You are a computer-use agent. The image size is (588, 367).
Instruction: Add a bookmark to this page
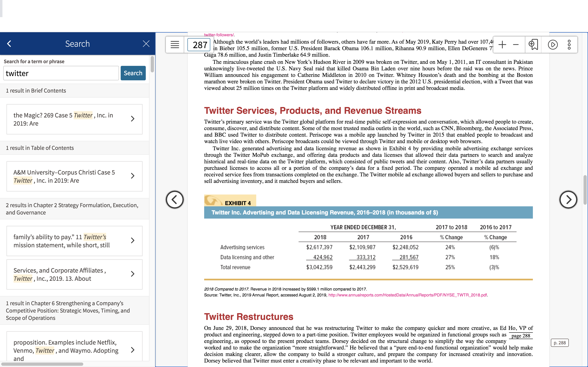pyautogui.click(x=533, y=45)
